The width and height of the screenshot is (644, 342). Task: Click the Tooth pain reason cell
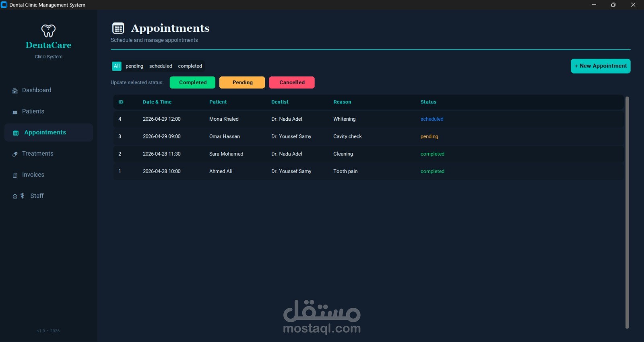[345, 171]
